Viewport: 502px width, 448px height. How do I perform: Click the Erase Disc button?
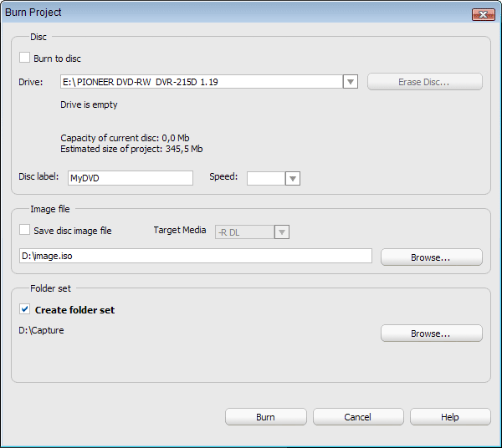425,82
